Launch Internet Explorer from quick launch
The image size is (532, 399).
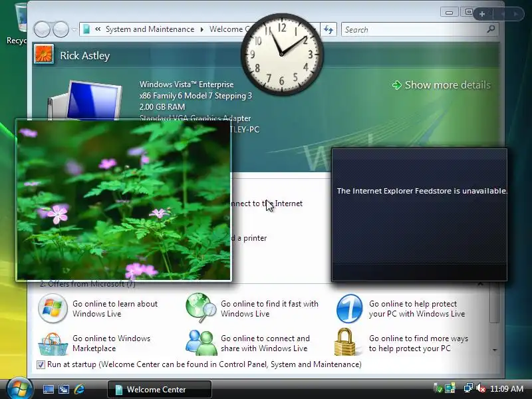(x=79, y=389)
